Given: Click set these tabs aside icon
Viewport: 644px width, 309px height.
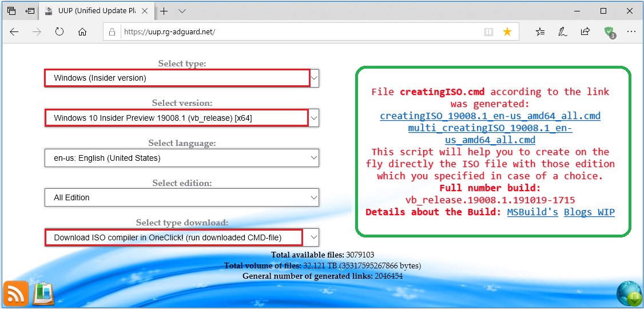Looking at the screenshot, I should [29, 11].
